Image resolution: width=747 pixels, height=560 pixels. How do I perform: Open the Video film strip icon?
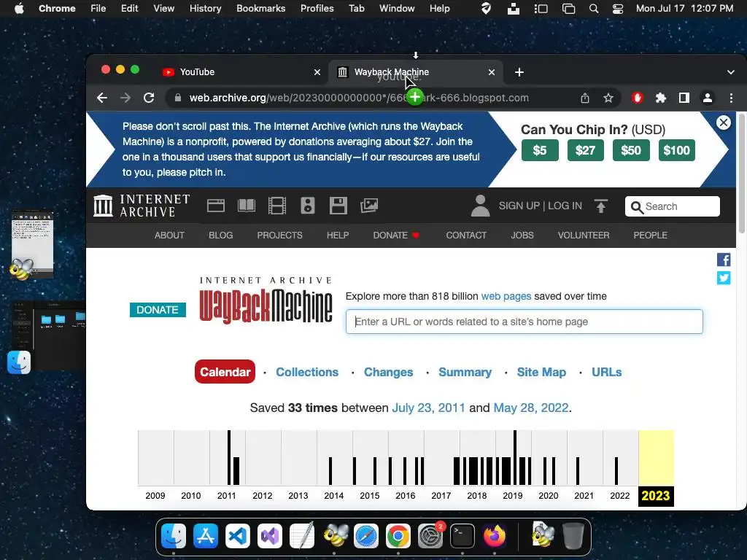tap(276, 206)
